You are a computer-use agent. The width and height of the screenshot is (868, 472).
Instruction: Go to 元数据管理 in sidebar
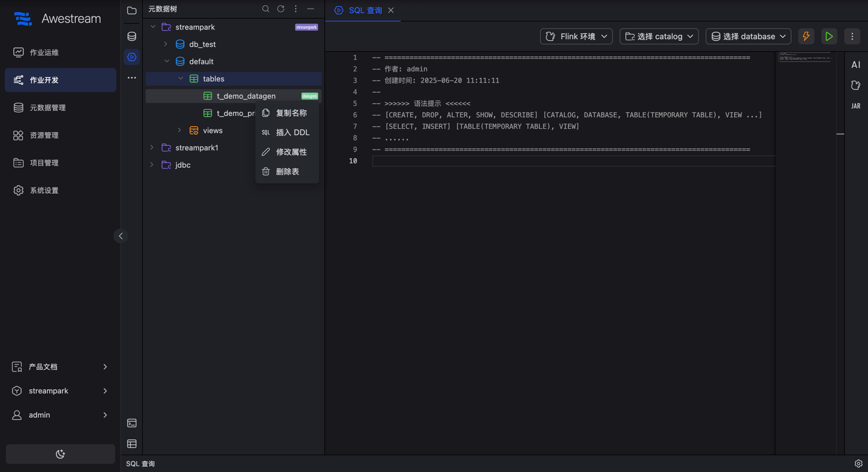point(48,108)
